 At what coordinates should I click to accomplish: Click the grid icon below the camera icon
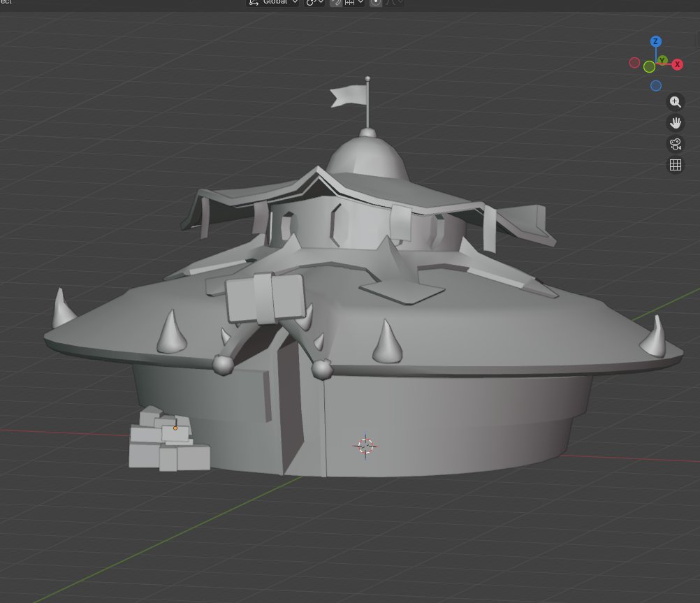click(x=675, y=165)
